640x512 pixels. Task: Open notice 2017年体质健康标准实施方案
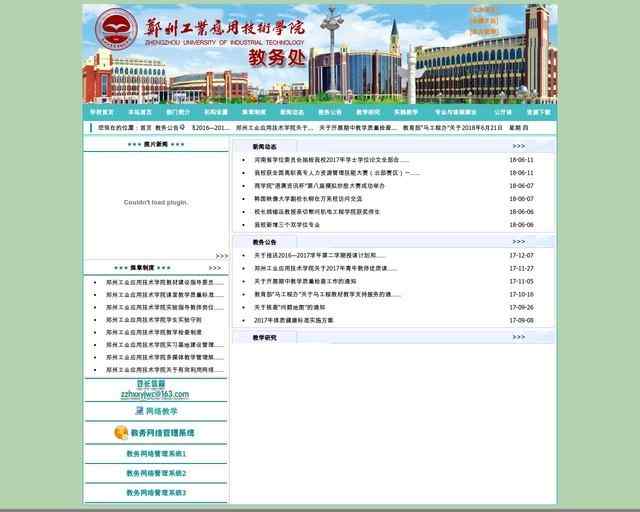(x=294, y=321)
